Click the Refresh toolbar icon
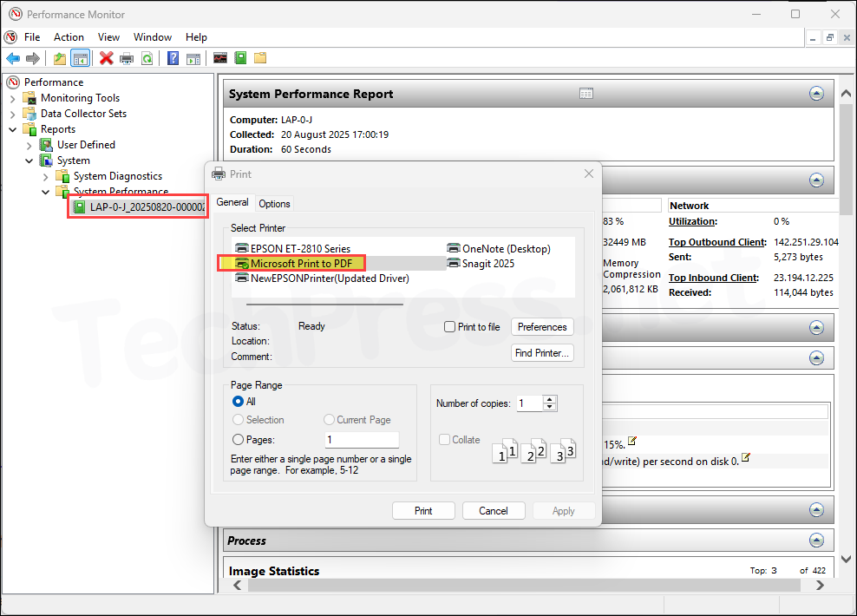Viewport: 857px width, 616px height. tap(147, 58)
